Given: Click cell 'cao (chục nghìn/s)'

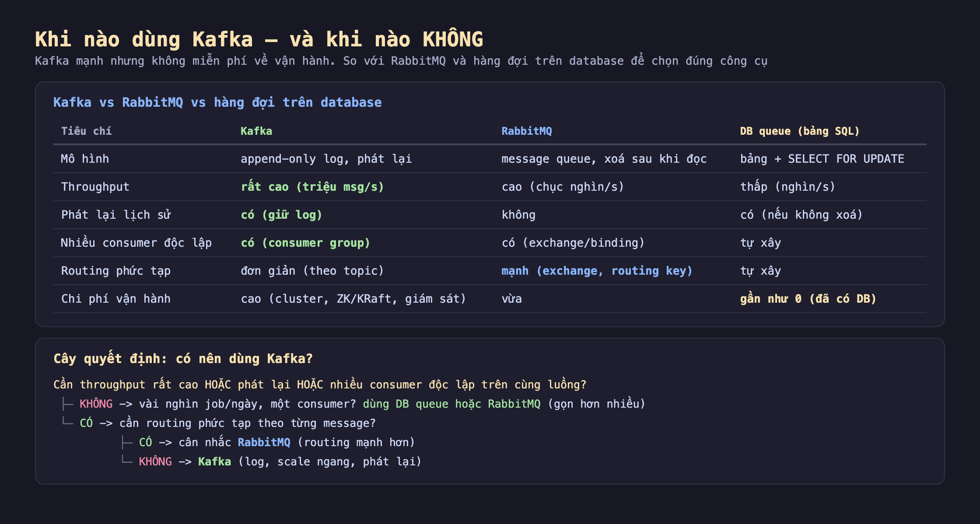Looking at the screenshot, I should point(563,187).
